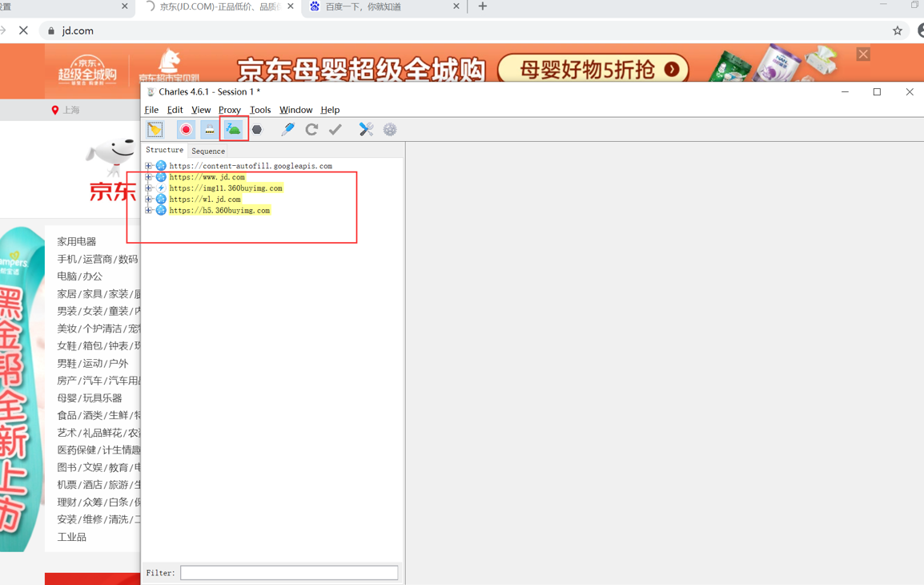This screenshot has width=924, height=585.
Task: Close the 百度一下 browser tab
Action: [x=456, y=6]
